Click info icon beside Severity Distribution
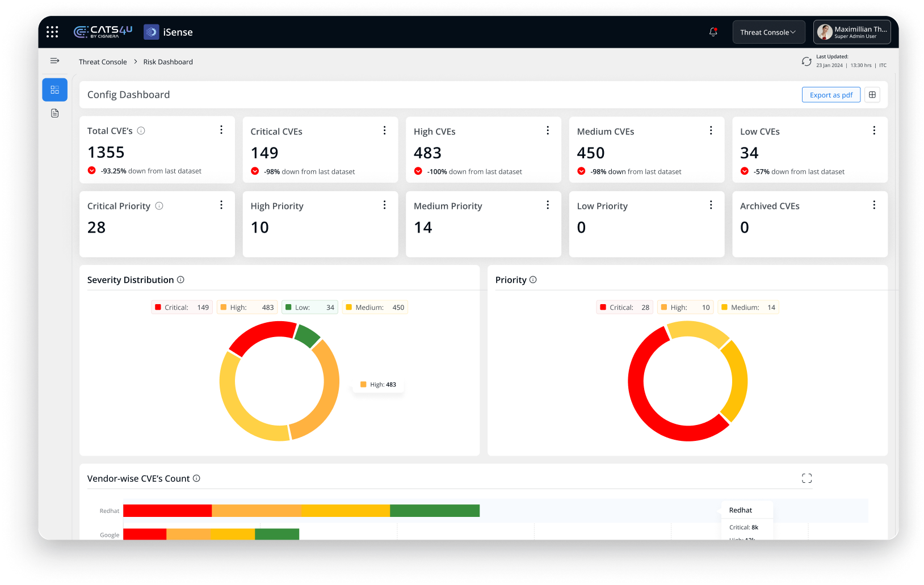The width and height of the screenshot is (924, 585). (180, 280)
